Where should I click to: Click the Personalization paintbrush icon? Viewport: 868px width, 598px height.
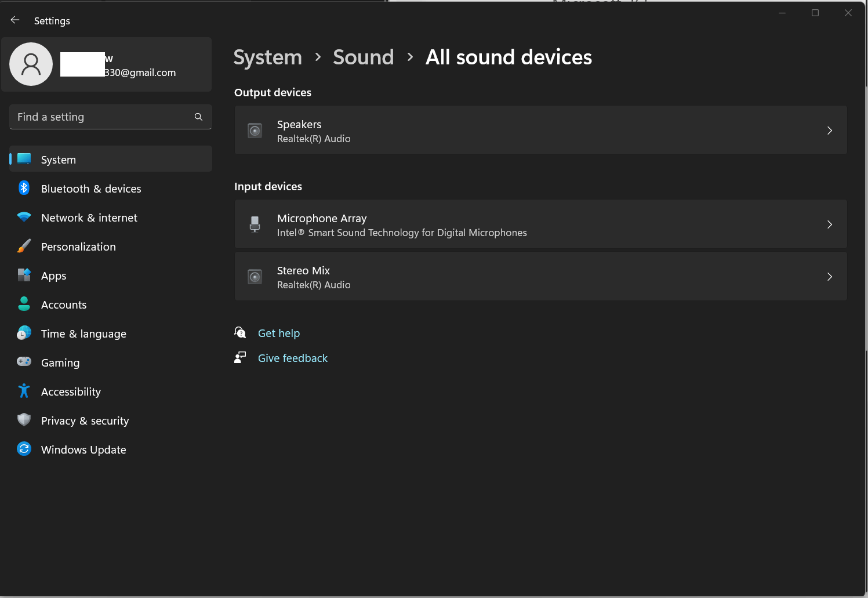(x=24, y=246)
